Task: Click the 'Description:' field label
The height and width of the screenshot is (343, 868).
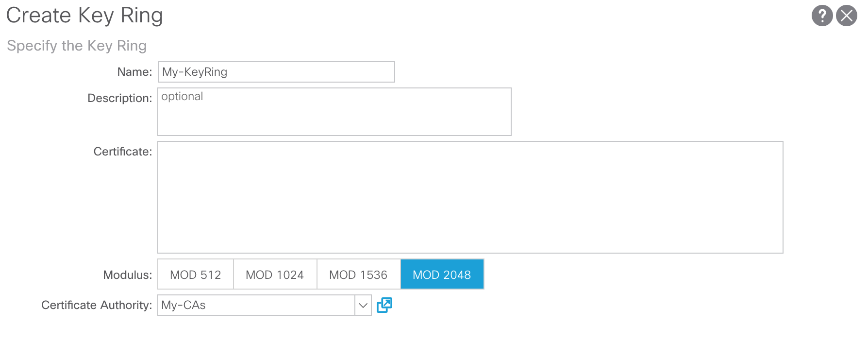Action: [119, 98]
